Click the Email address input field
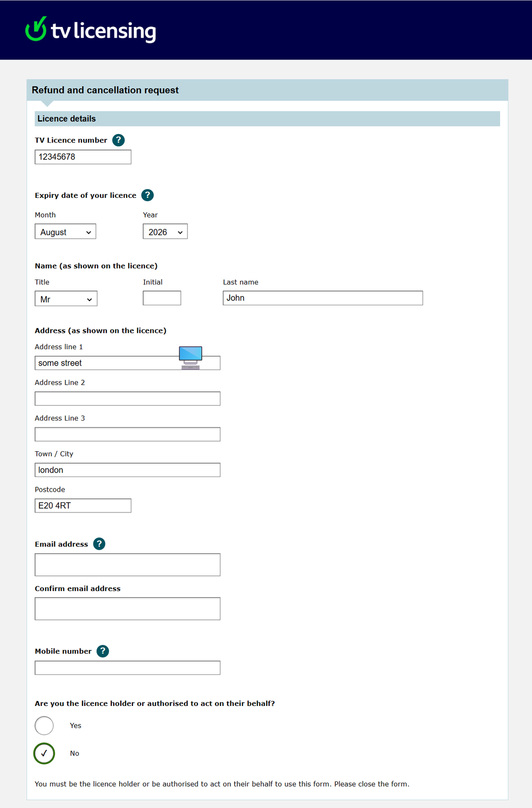532x808 pixels. tap(128, 565)
